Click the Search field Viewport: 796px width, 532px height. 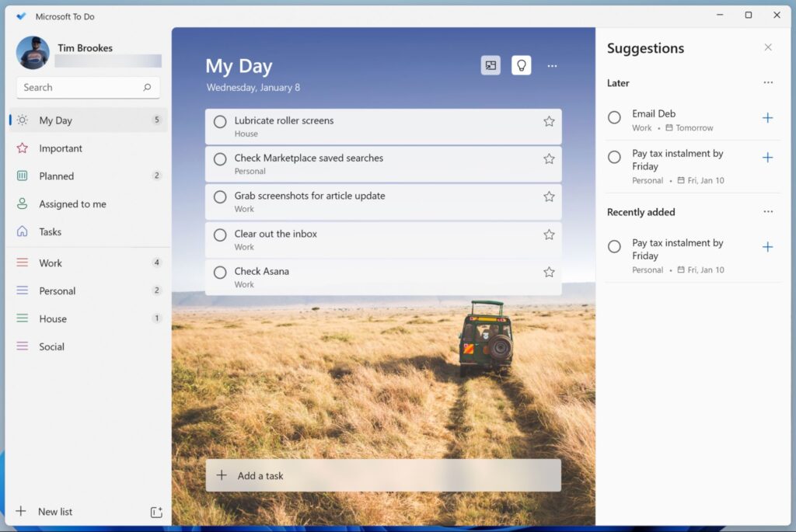click(89, 87)
